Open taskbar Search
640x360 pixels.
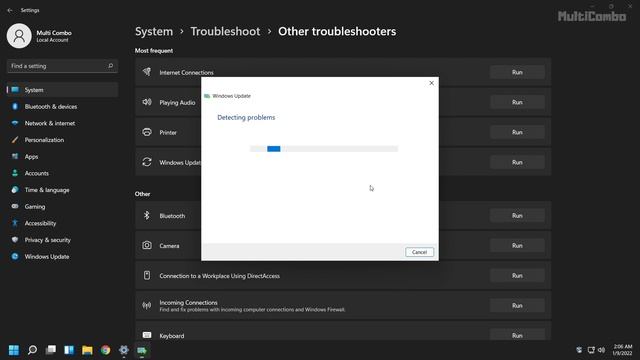click(32, 350)
